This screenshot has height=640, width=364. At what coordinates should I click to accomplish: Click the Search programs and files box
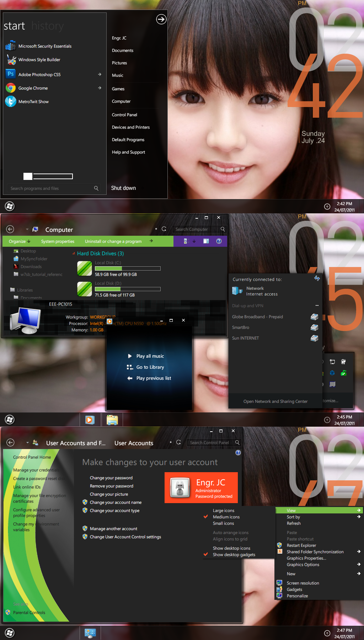(54, 188)
